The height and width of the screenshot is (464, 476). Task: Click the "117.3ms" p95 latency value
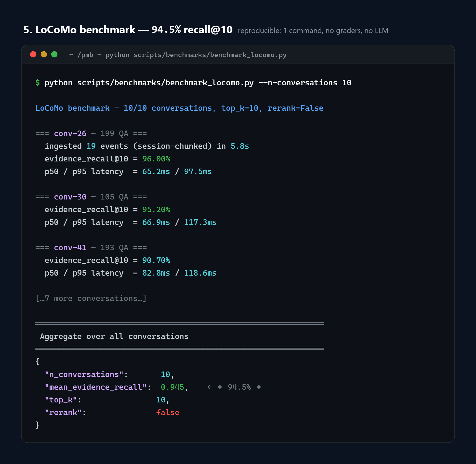(200, 222)
